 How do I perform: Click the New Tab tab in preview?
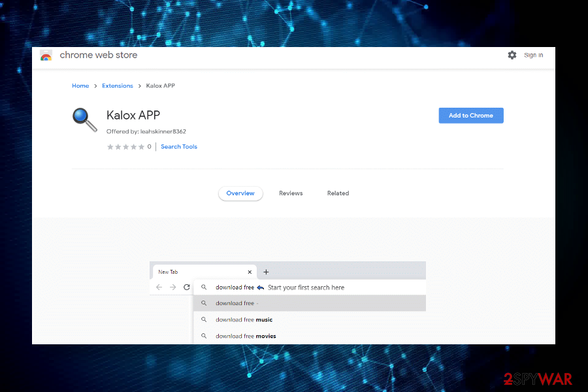pos(204,272)
